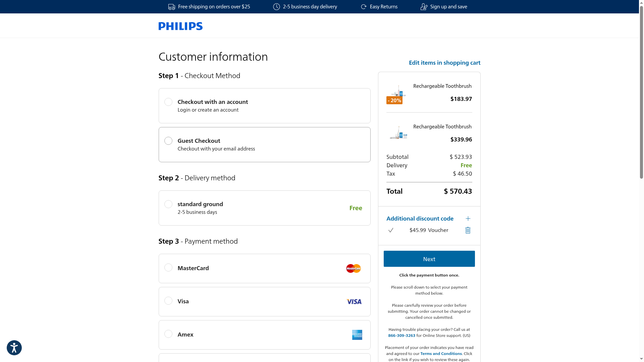Click the MasterCard logo icon
The image size is (644, 362).
[x=354, y=268]
